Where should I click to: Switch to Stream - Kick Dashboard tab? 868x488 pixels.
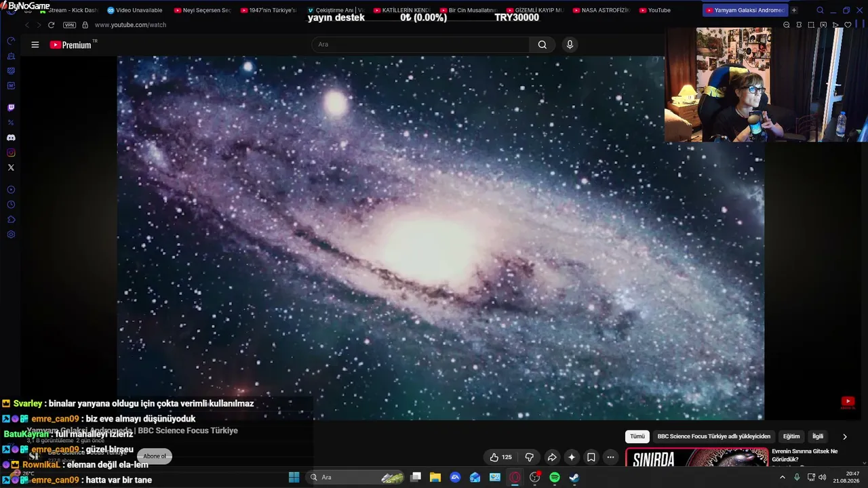[68, 10]
